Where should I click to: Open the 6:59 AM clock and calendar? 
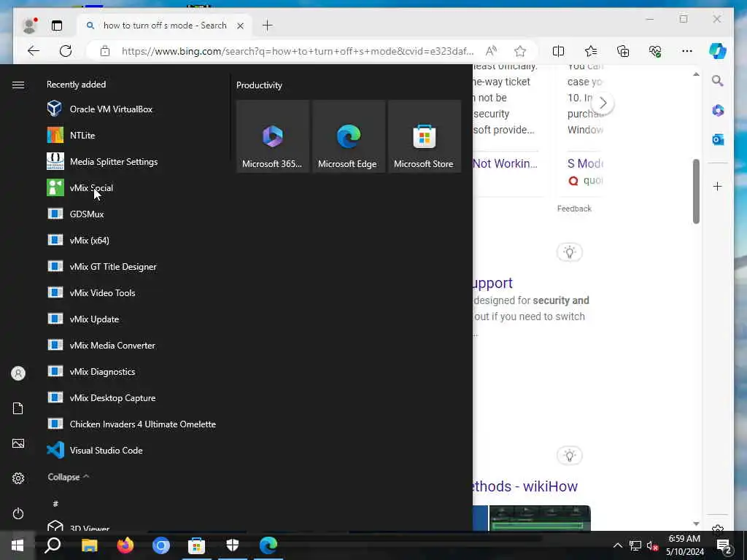tap(684, 545)
